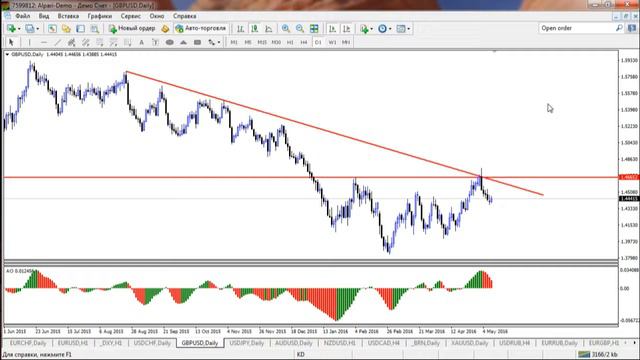Click right arrow to show more chart tabs
640x360 pixels.
(x=634, y=343)
